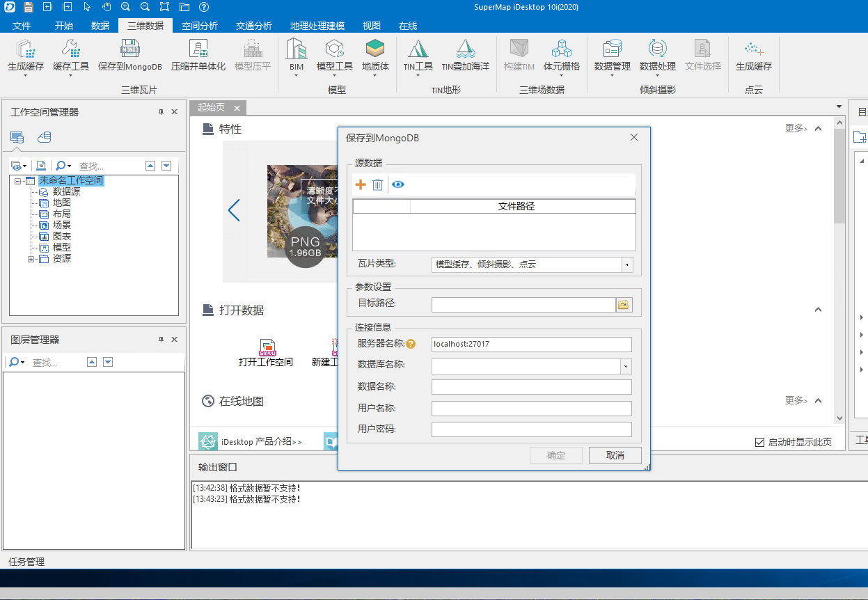Viewport: 868px width, 600px height.
Task: Open 任务管理 in the status bar
Action: pos(26,562)
